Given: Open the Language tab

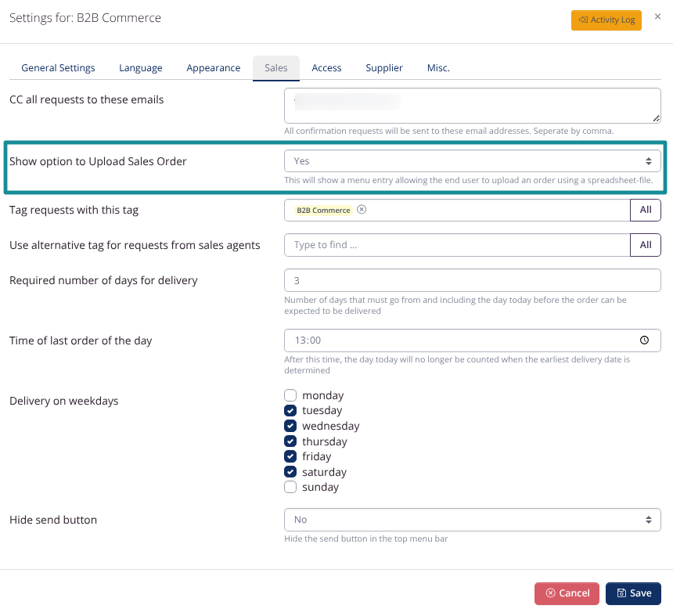Looking at the screenshot, I should coord(141,68).
